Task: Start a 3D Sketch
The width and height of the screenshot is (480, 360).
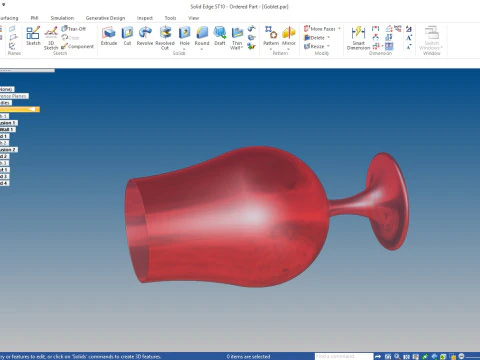Action: pos(51,38)
